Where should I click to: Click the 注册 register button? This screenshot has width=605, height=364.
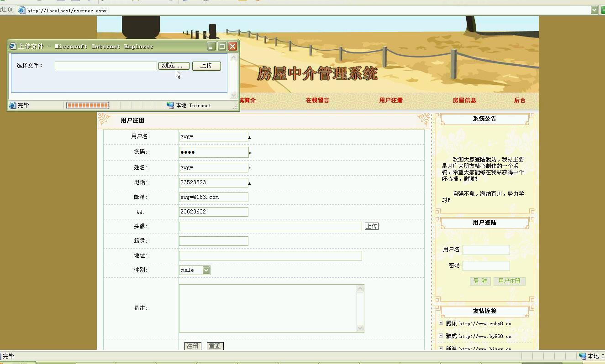click(x=193, y=346)
